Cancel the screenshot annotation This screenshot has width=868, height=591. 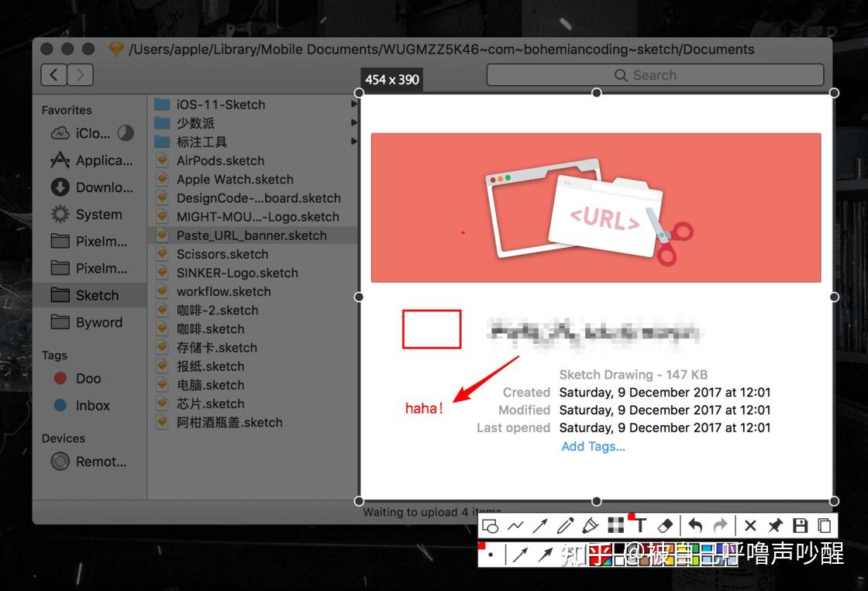pos(749,525)
